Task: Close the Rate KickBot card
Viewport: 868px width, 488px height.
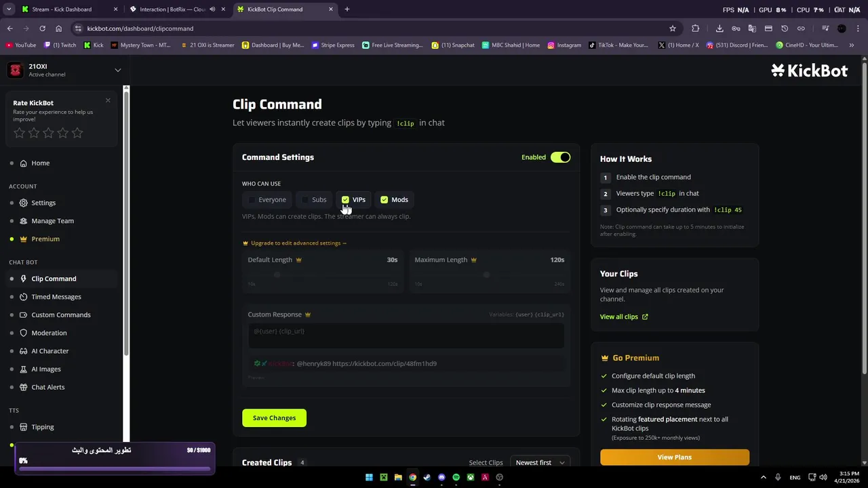Action: (x=108, y=100)
